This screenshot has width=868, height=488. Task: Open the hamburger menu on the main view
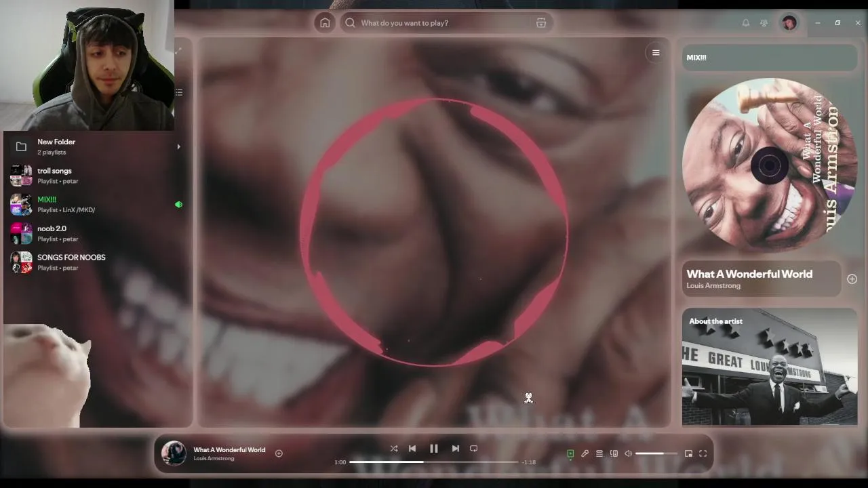tap(656, 53)
